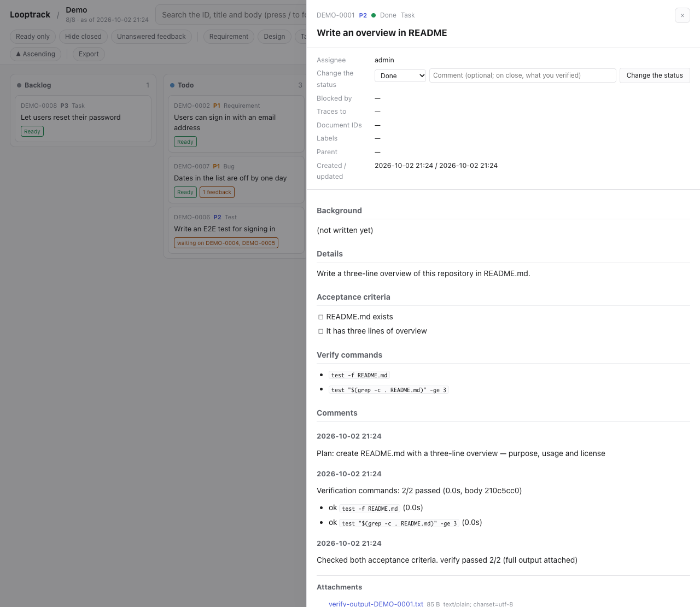This screenshot has height=607, width=700.
Task: Click the Attachments section heading
Action: point(339,587)
